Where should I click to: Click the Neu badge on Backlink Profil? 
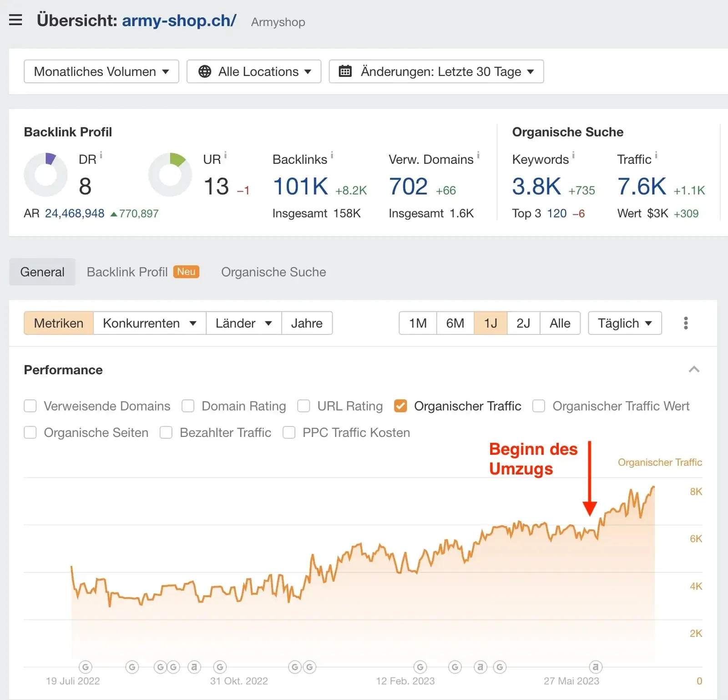pos(186,272)
